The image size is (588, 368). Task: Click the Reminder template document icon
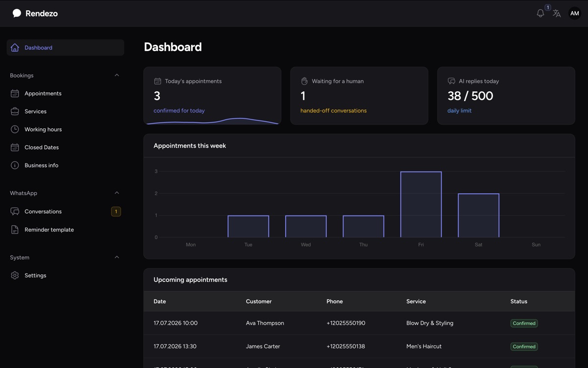coord(15,230)
